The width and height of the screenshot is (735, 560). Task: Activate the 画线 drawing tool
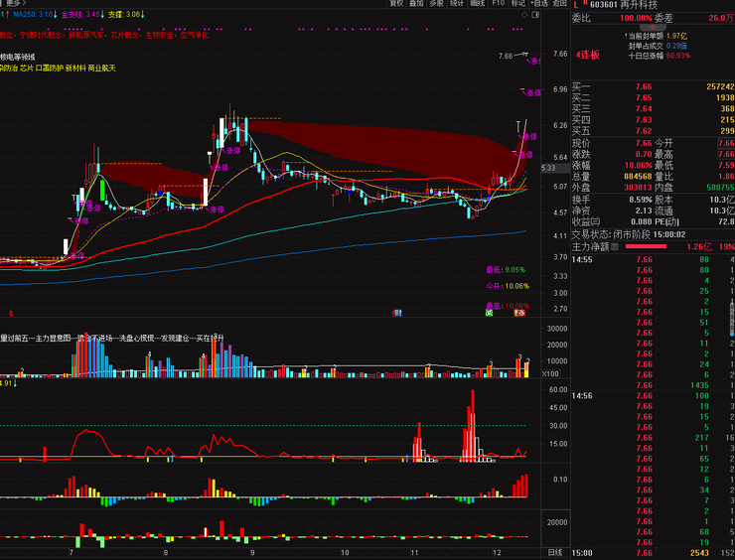tap(478, 4)
